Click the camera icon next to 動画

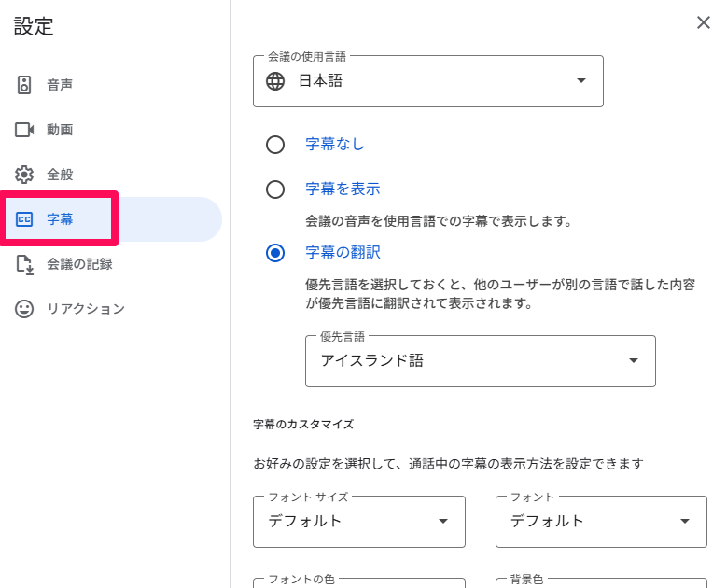pos(24,130)
